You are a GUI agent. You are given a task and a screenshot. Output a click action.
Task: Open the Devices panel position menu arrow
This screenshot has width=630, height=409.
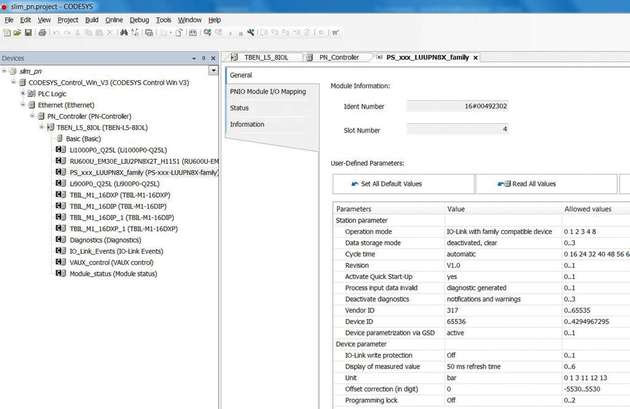point(194,59)
